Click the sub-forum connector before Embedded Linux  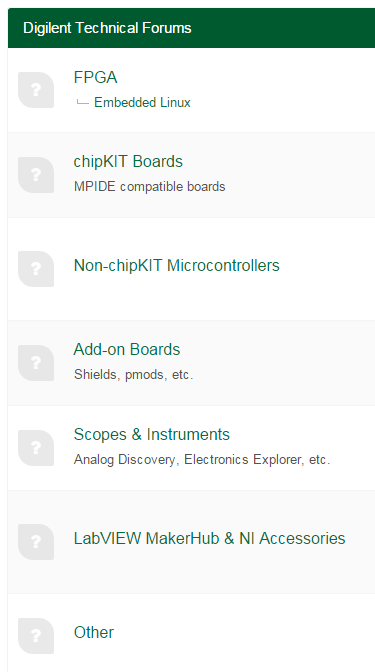[82, 102]
